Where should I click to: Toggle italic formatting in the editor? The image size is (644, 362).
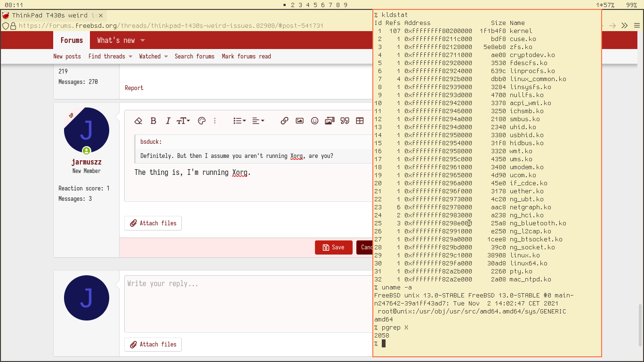point(168,121)
